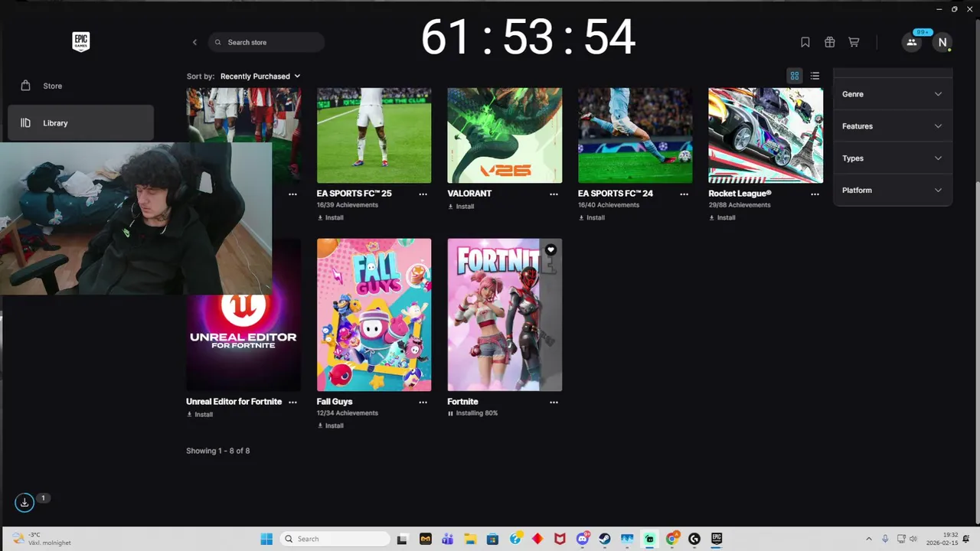Screen dimensions: 980x551
Task: Toggle favorite heart on Fortnite cover
Action: (550, 249)
